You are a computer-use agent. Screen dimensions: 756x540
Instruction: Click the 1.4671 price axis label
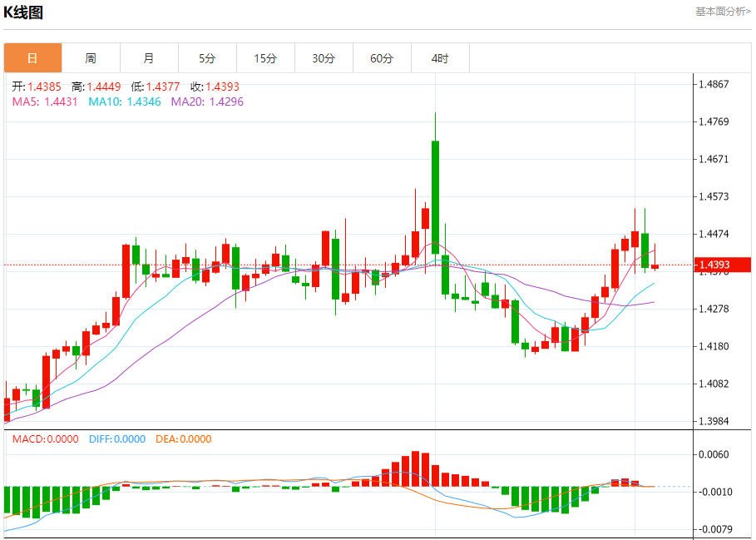click(714, 159)
